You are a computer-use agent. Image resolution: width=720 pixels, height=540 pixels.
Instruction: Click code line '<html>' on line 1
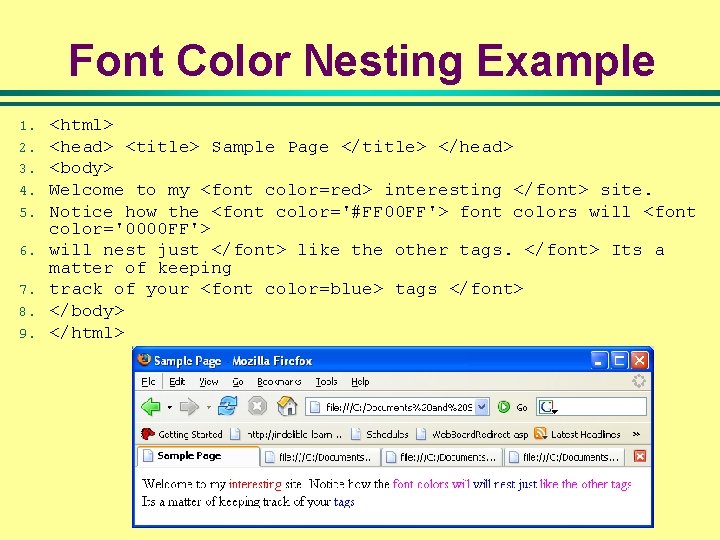point(81,125)
